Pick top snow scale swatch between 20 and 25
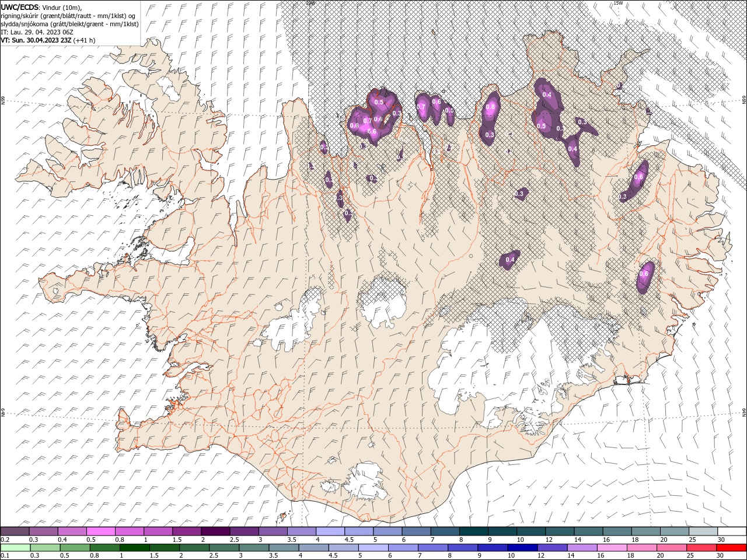The image size is (747, 560). click(673, 531)
